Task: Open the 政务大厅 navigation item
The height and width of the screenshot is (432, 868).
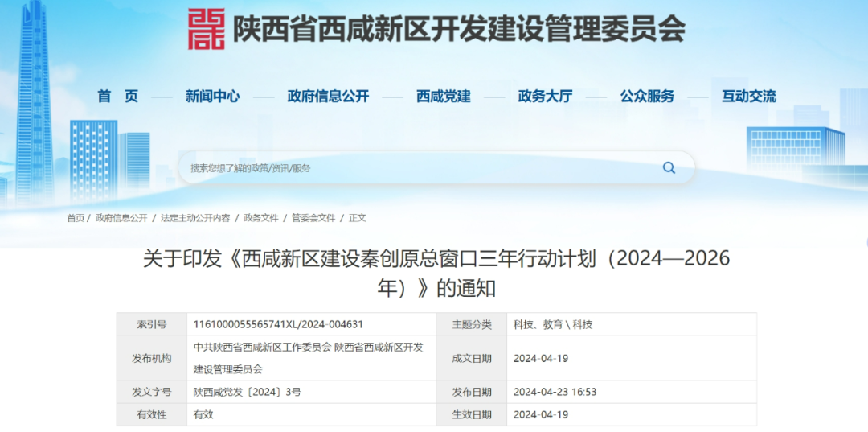Action: tap(545, 97)
